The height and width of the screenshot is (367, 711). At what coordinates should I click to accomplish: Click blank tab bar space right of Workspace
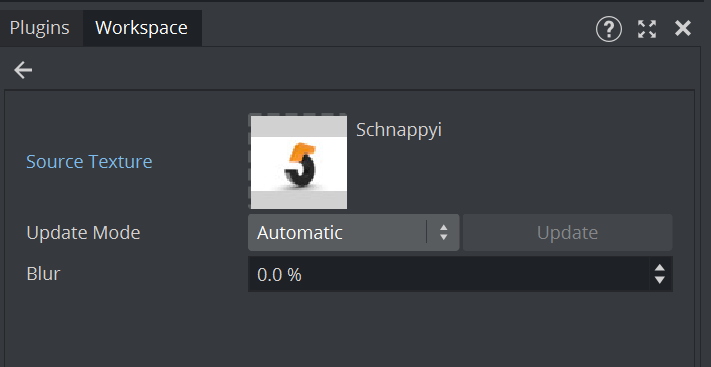(x=394, y=28)
